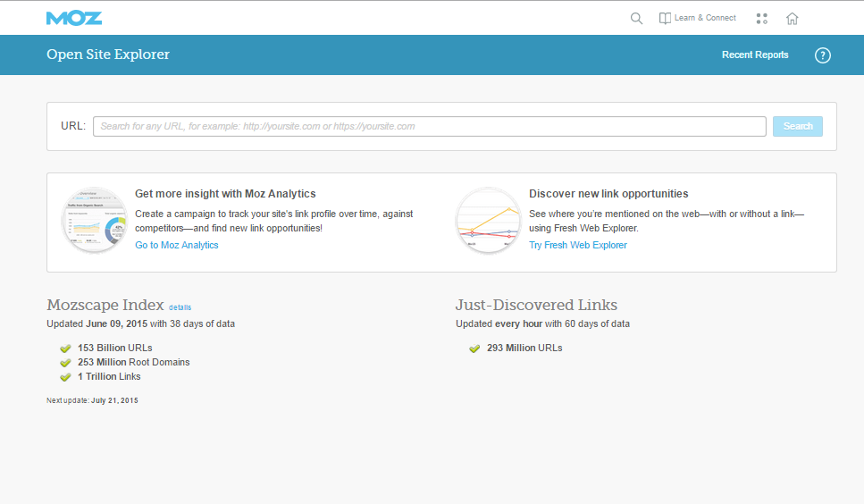864x504 pixels.
Task: Click green checkmark beside 153 Billion URLs
Action: 65,349
